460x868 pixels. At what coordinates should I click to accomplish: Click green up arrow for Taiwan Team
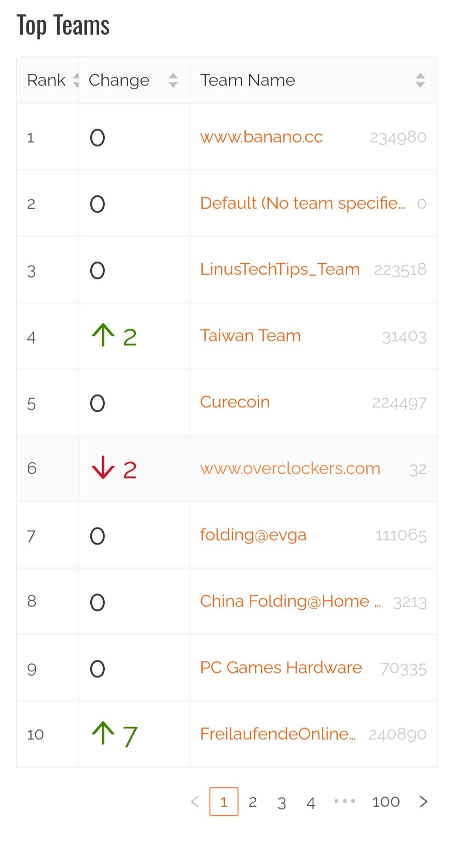coord(103,335)
